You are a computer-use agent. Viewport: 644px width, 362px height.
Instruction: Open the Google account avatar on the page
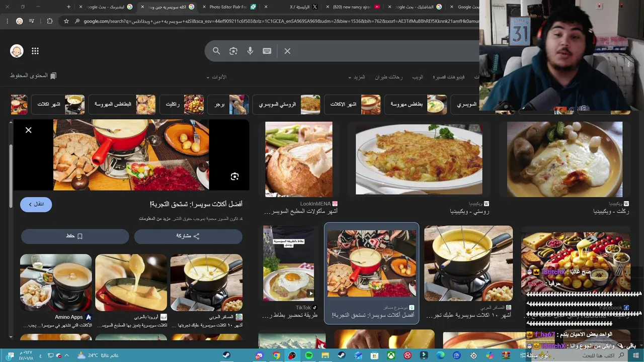coord(17,51)
